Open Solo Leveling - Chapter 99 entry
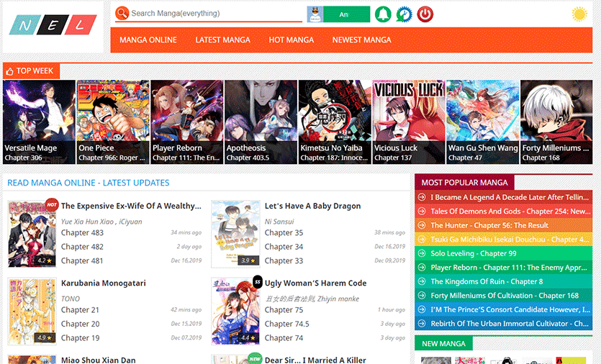The height and width of the screenshot is (364, 601). [x=504, y=253]
